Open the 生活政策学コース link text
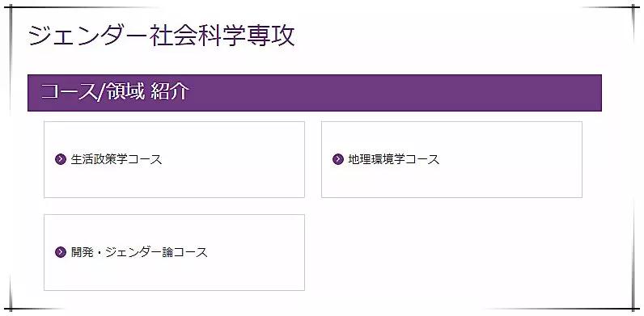The width and height of the screenshot is (644, 316). pyautogui.click(x=117, y=159)
